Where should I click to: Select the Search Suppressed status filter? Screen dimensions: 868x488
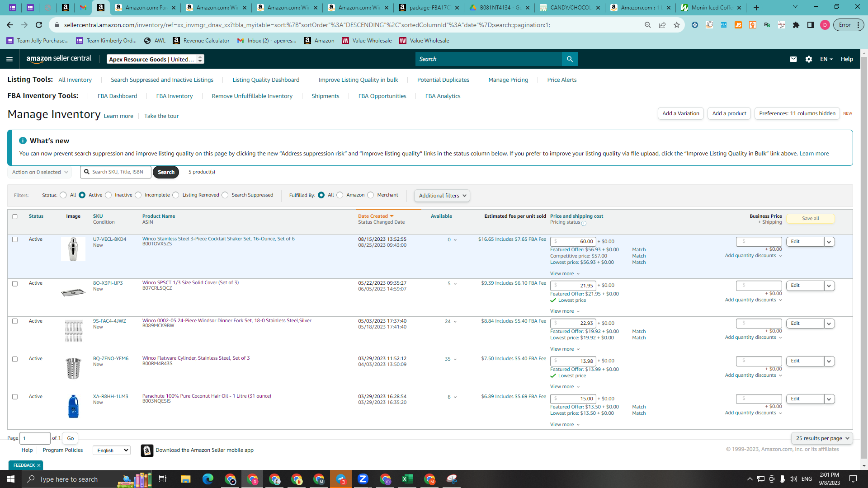(225, 195)
